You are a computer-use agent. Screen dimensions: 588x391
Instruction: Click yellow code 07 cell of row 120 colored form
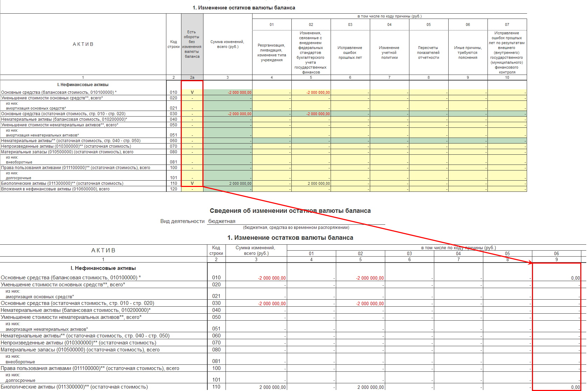click(x=507, y=189)
